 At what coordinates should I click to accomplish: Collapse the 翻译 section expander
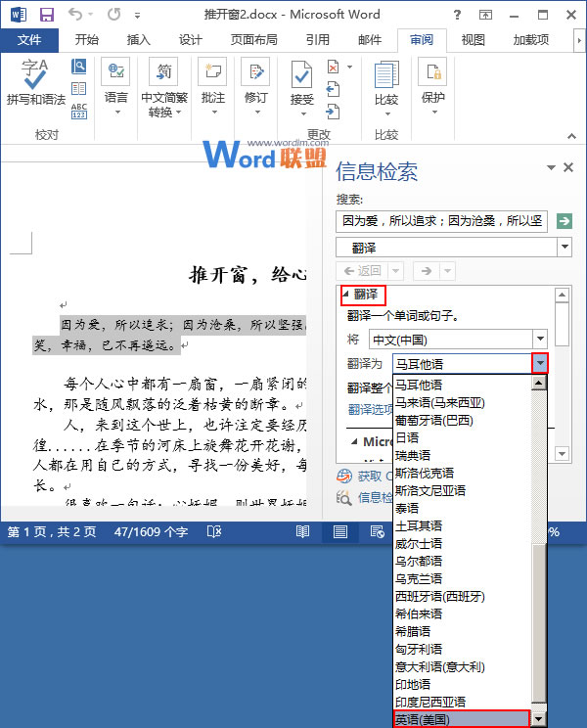coord(344,294)
